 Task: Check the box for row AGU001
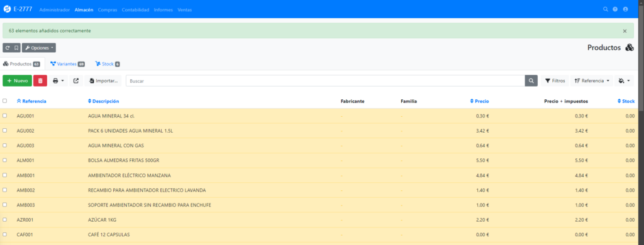tap(4, 116)
